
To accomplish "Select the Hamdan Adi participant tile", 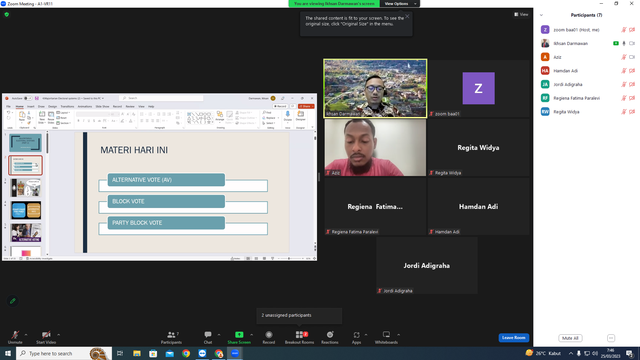I will click(478, 207).
